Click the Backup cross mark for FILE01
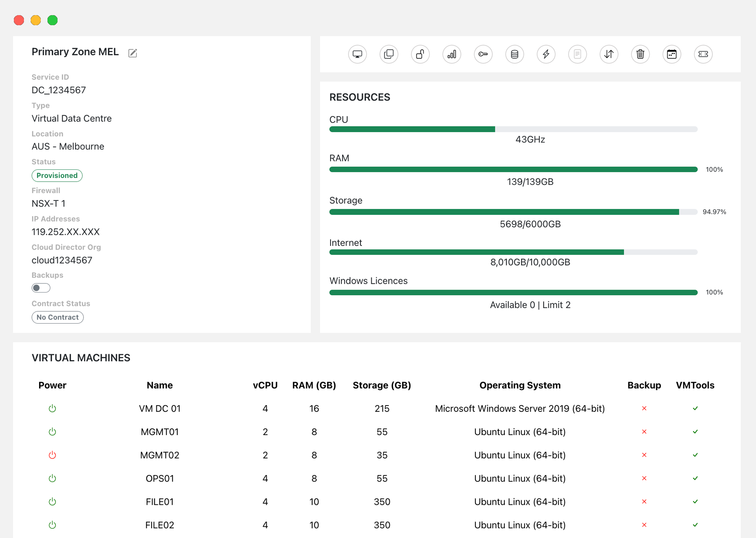This screenshot has width=756, height=538. click(644, 501)
